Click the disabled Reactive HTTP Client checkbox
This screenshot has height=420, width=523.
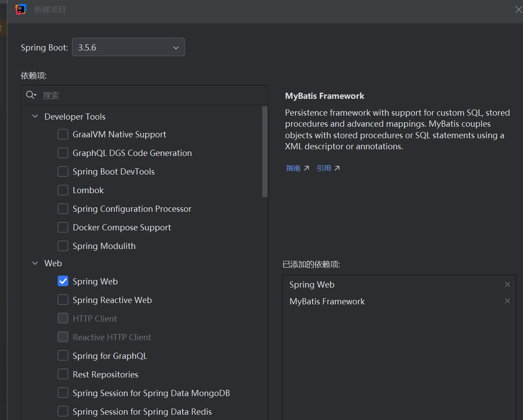[x=62, y=337]
